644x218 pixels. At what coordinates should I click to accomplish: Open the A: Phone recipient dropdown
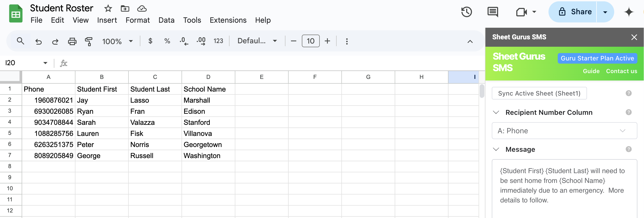click(564, 131)
